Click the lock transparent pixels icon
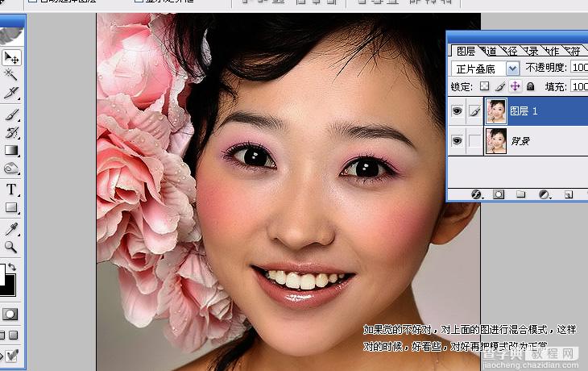Screen dimensions: 588x371 click(485, 86)
